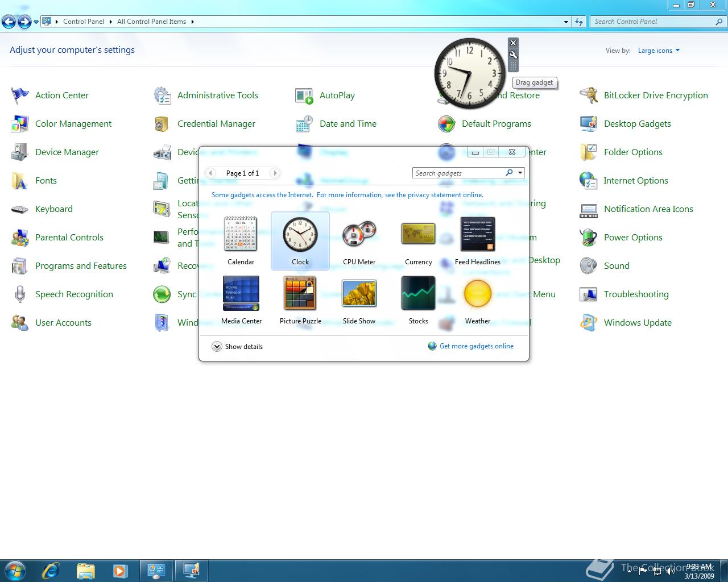The width and height of the screenshot is (728, 582).
Task: Launch Windows Media Player from taskbar
Action: pyautogui.click(x=120, y=570)
